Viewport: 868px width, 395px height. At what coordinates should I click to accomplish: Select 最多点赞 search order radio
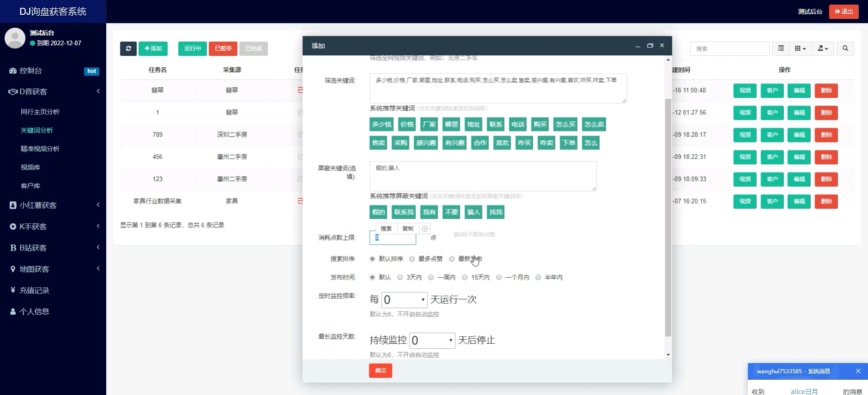pyautogui.click(x=412, y=259)
